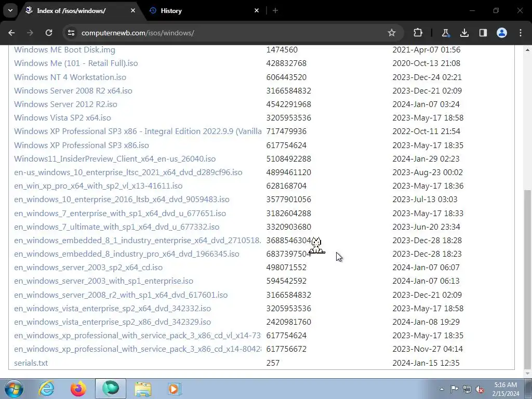Image resolution: width=532 pixels, height=399 pixels.
Task: Download en_windows_embedded_8_industry_pro iso
Action: [127, 255]
